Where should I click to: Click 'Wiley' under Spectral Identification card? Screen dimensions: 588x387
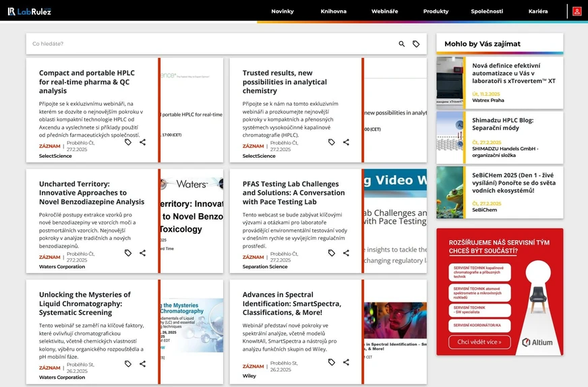click(x=249, y=376)
